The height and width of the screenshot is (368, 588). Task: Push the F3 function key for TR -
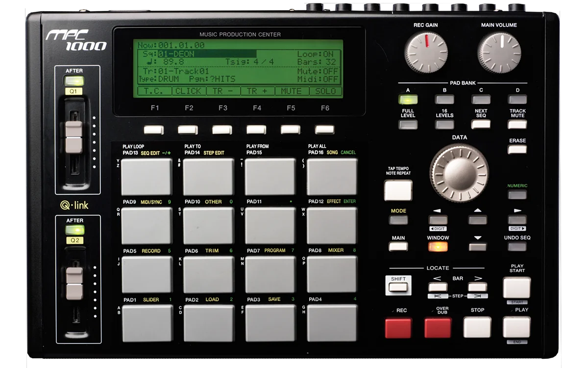(222, 130)
